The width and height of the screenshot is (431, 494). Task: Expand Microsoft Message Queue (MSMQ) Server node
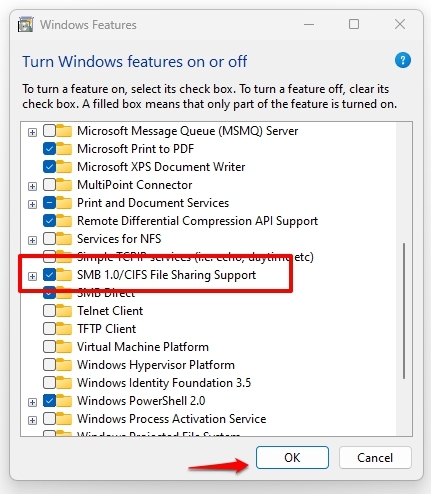point(32,132)
